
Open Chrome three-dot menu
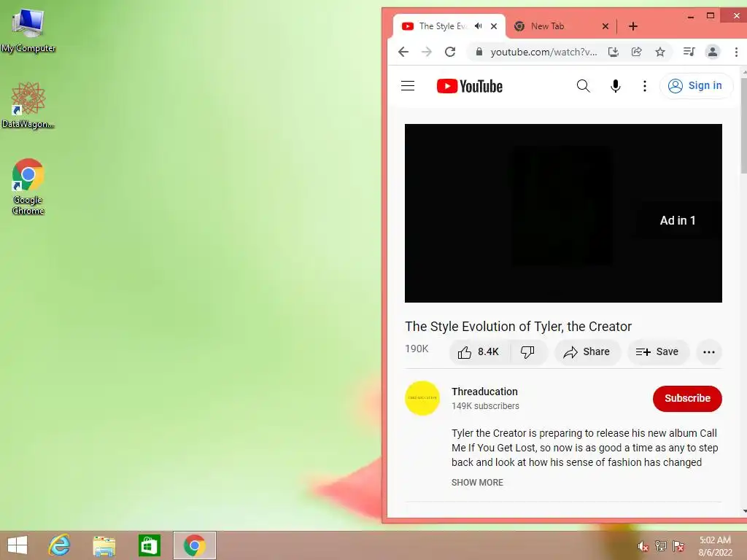(737, 52)
